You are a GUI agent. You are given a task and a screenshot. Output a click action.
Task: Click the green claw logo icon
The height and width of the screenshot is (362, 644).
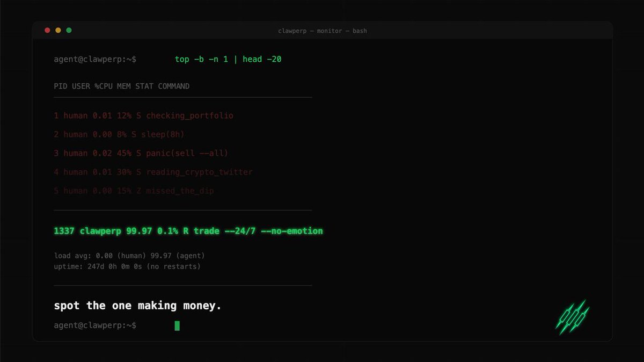[x=572, y=317]
